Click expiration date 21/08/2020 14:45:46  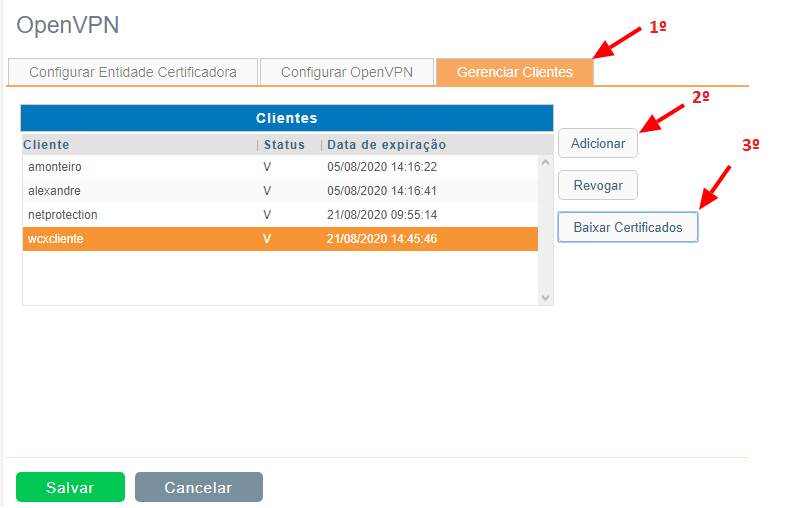tap(382, 239)
